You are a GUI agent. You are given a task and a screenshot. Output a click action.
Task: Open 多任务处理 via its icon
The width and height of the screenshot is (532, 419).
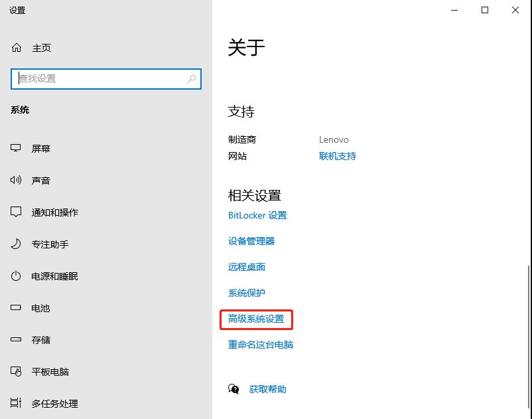click(16, 403)
